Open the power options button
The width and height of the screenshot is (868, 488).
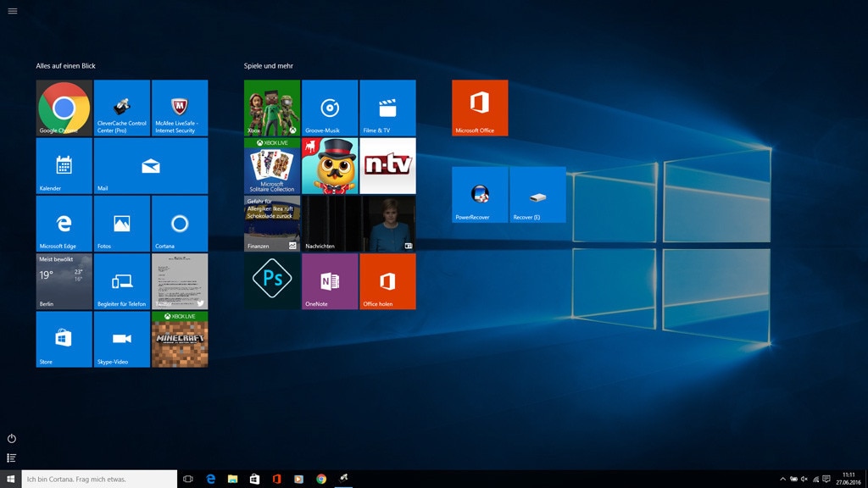click(12, 438)
